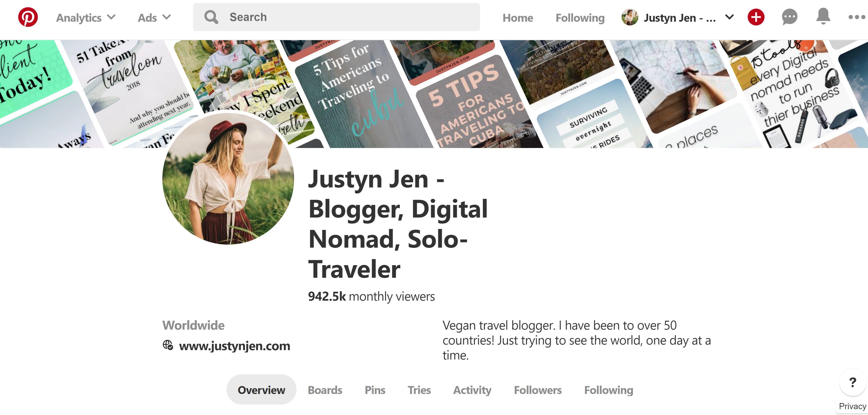Open the red plus create button

[x=756, y=17]
